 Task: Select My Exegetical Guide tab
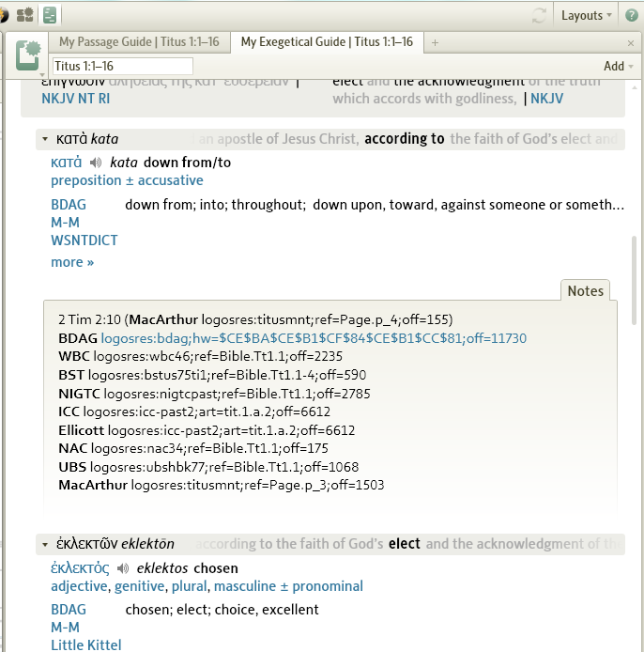pyautogui.click(x=327, y=42)
